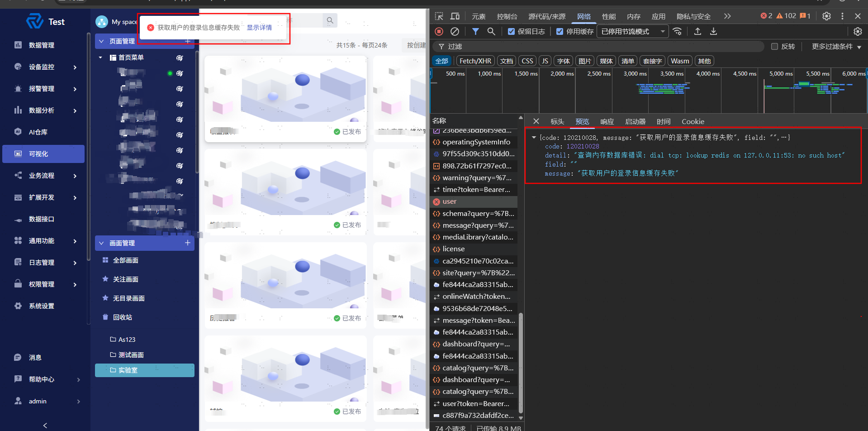Toggle the network filter funnel icon

click(x=475, y=31)
